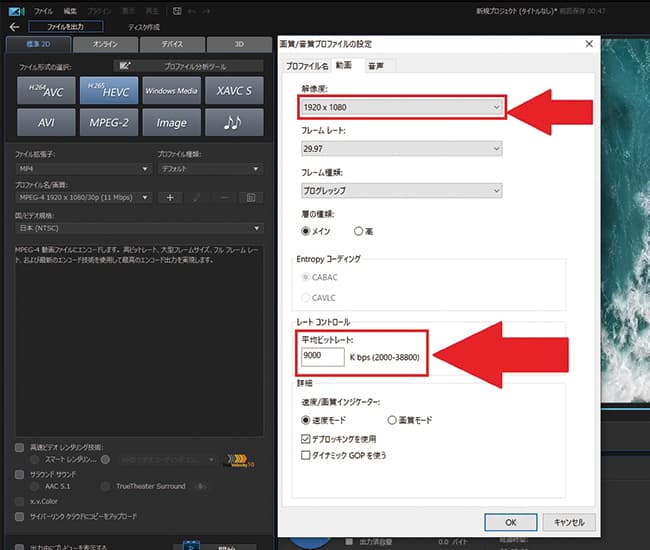Click the MPEG-4 description text box
The width and height of the screenshot is (650, 550).
(139, 340)
